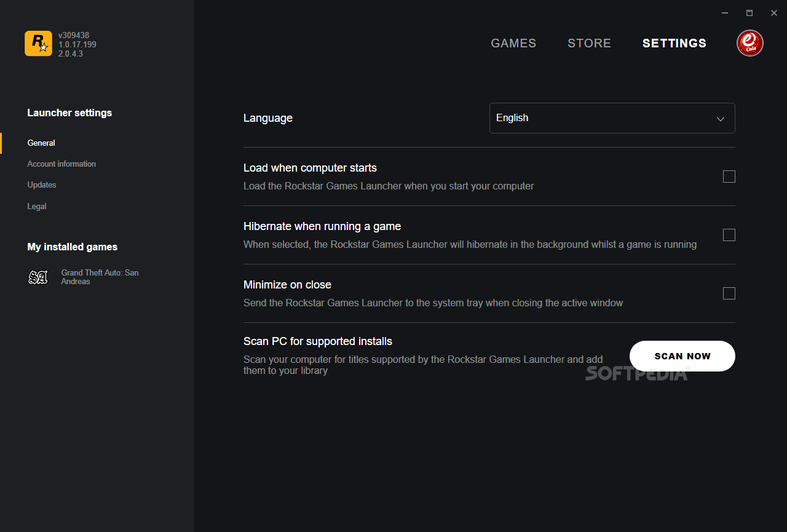Minimize the launcher window
This screenshot has width=787, height=532.
[726, 13]
